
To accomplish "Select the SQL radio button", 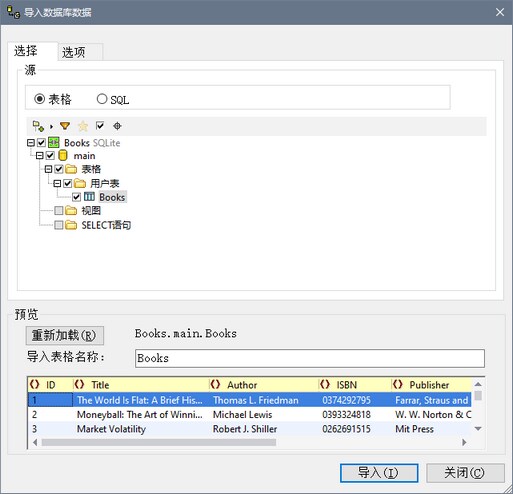I will [x=102, y=99].
